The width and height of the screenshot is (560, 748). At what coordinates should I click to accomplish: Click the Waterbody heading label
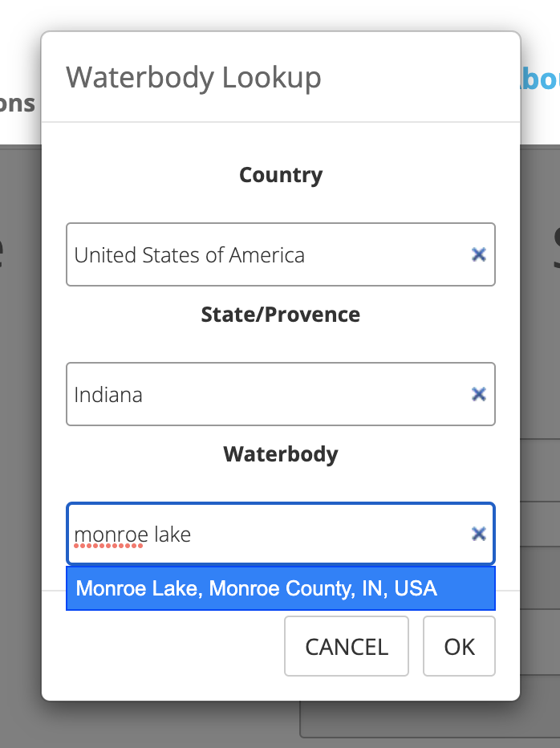[x=281, y=454]
